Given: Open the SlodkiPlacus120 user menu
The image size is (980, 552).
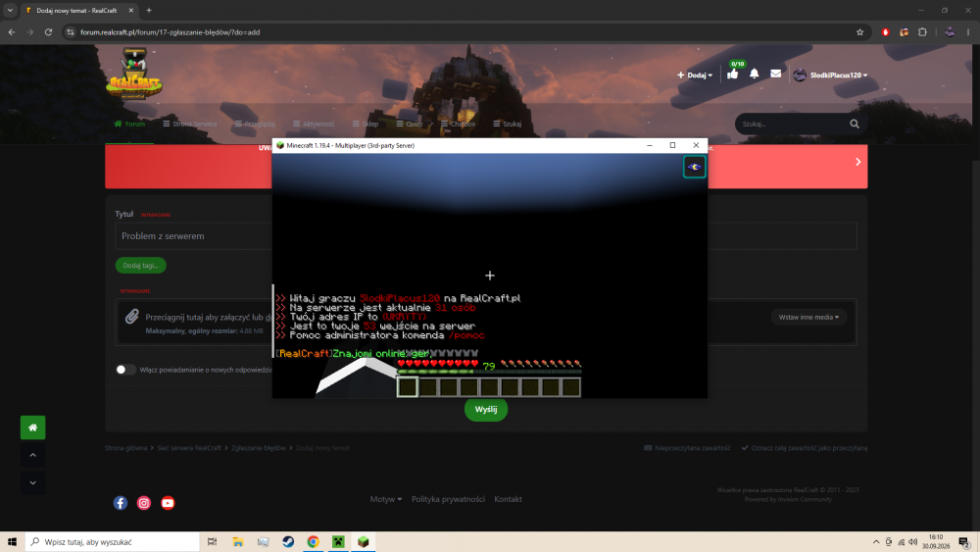Looking at the screenshot, I should 831,75.
